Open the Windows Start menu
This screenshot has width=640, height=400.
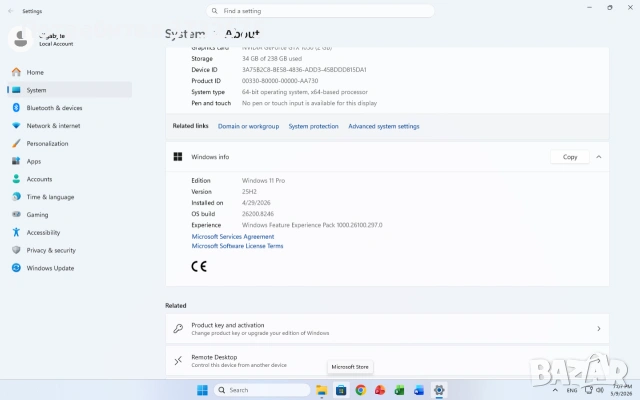[202, 390]
